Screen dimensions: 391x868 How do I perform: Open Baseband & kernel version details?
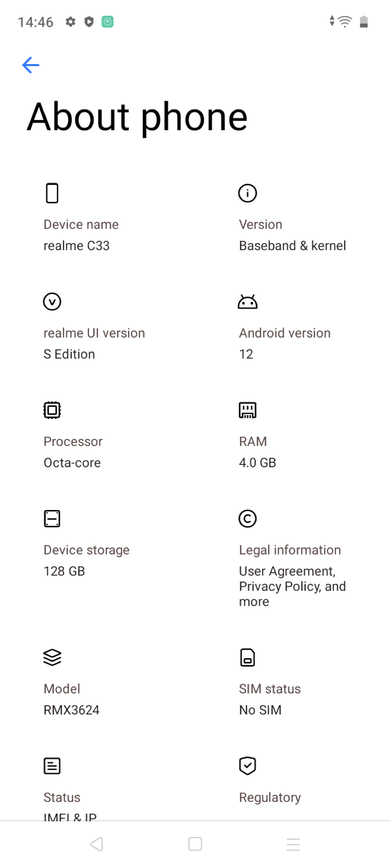point(292,246)
